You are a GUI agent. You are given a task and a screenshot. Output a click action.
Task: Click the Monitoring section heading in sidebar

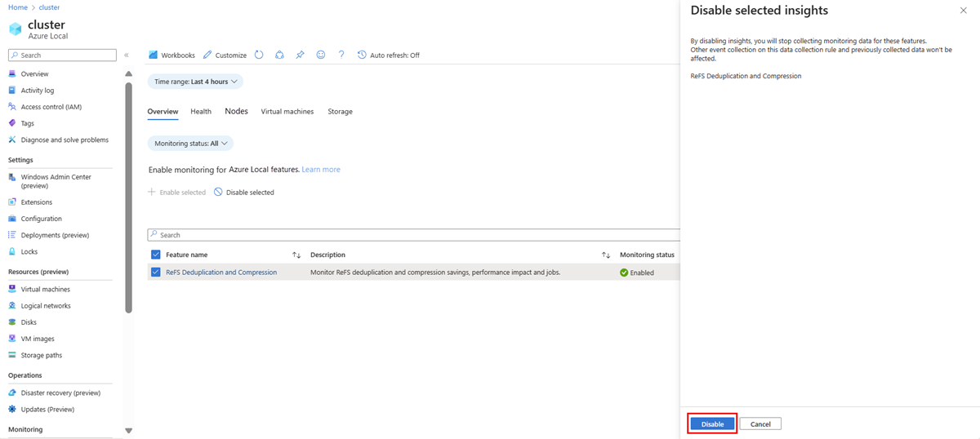[x=25, y=429]
